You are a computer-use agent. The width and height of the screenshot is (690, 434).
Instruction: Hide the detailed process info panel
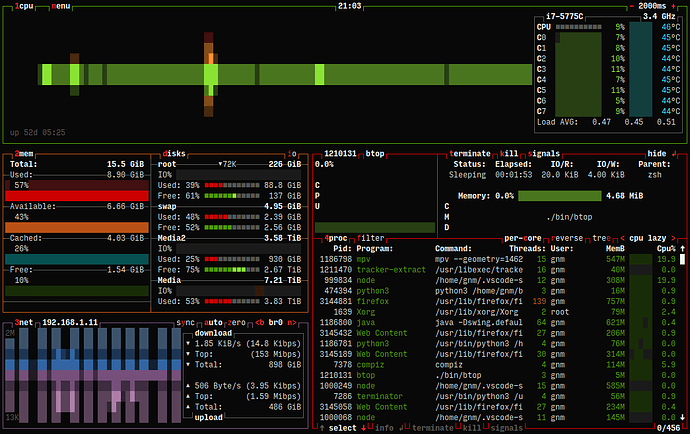click(657, 154)
